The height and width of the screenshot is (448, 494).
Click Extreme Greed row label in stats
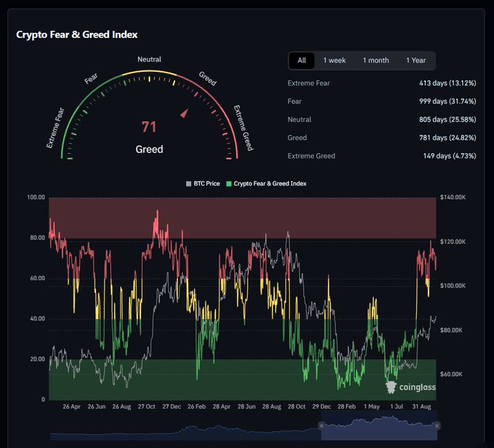coord(311,156)
